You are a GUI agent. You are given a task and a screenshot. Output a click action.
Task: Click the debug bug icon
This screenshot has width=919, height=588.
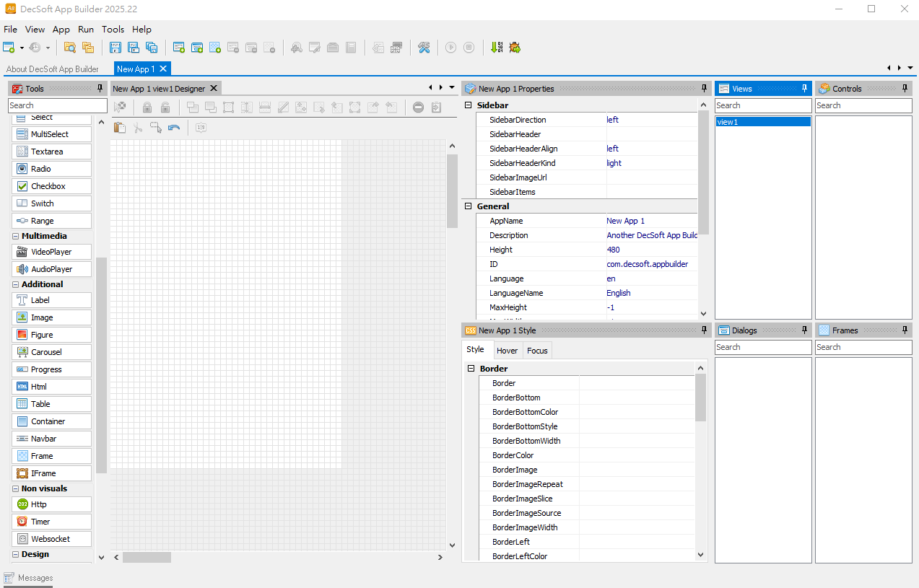click(515, 48)
